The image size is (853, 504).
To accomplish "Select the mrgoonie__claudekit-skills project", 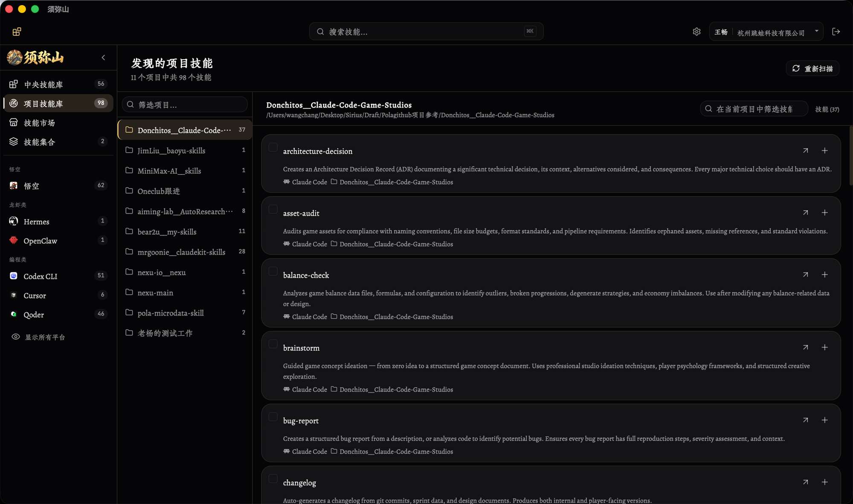I will pyautogui.click(x=185, y=252).
